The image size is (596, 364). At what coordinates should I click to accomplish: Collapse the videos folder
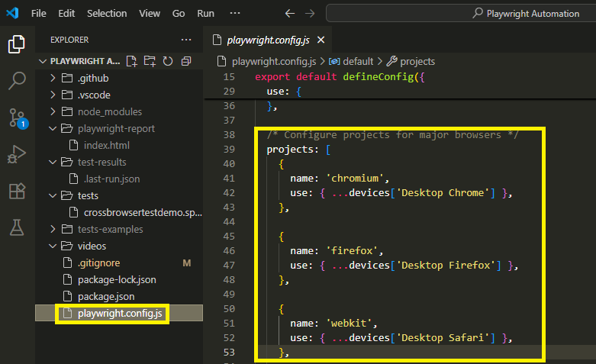53,246
